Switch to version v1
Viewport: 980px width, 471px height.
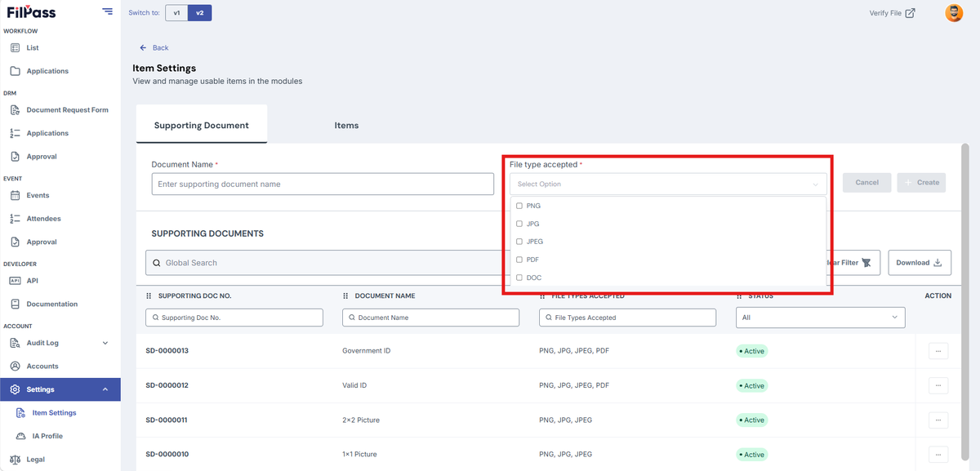[x=176, y=13]
